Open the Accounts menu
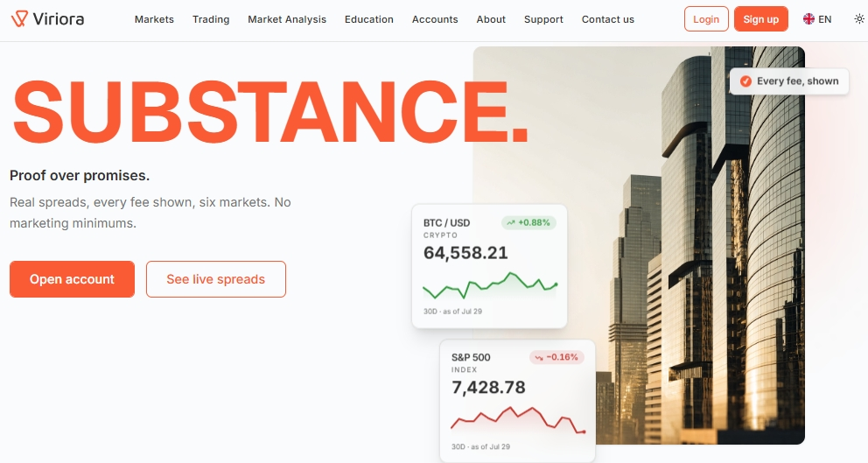The image size is (868, 463). 435,19
